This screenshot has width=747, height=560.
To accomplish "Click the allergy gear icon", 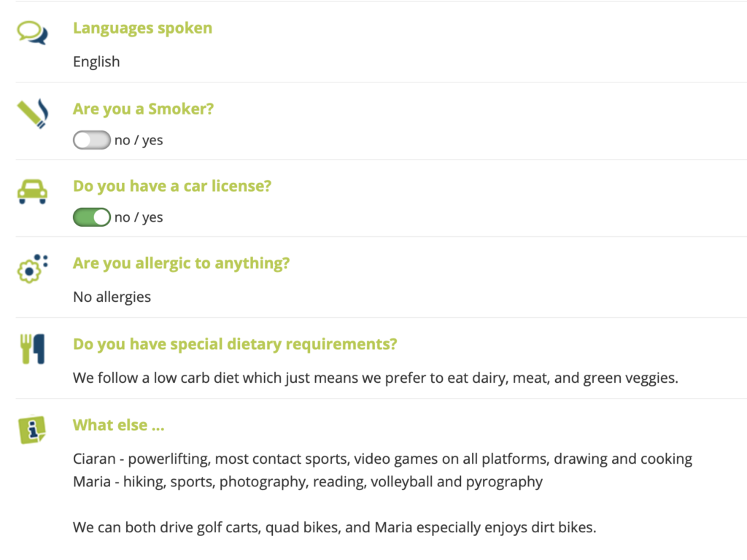I will [x=30, y=267].
